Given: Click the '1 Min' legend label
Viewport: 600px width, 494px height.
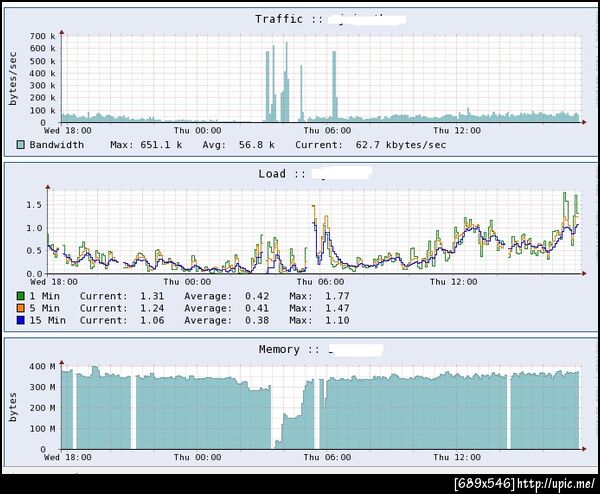Looking at the screenshot, I should pyautogui.click(x=44, y=296).
